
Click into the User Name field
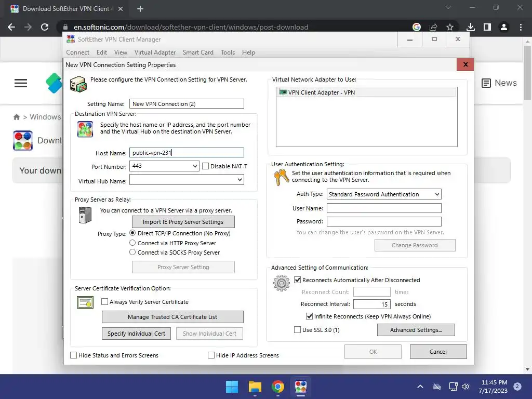(384, 208)
